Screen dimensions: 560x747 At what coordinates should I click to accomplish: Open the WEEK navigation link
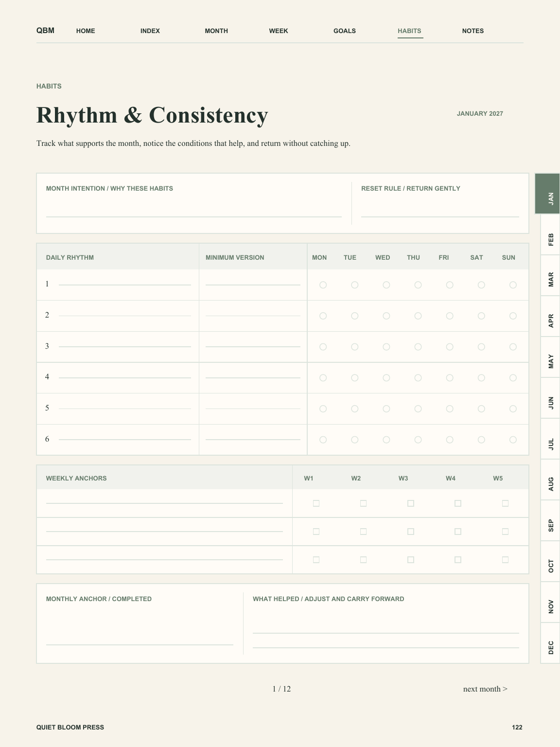pos(279,31)
